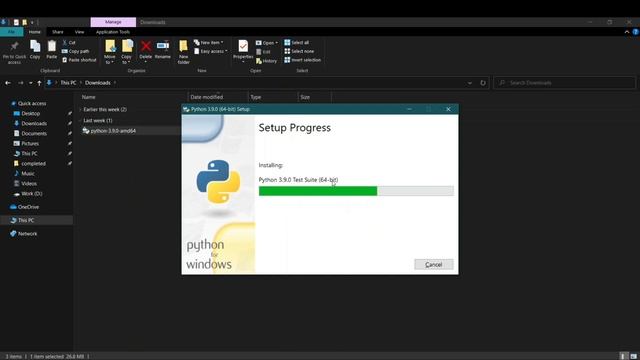Click the Copy icon in ribbon

(35, 46)
